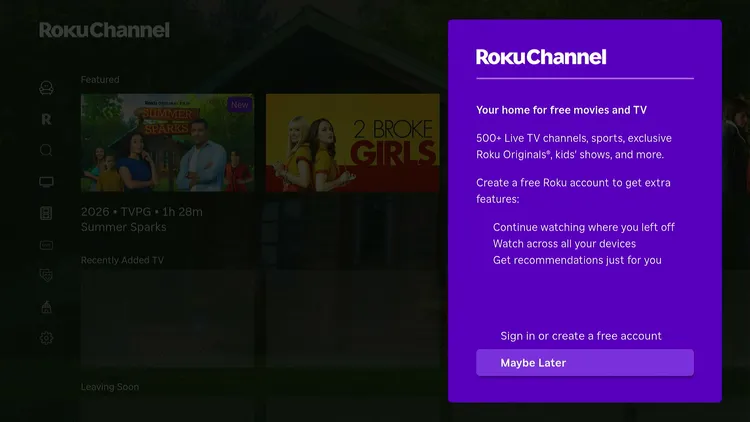Click 'Your home for free movies and TV'

tap(562, 110)
